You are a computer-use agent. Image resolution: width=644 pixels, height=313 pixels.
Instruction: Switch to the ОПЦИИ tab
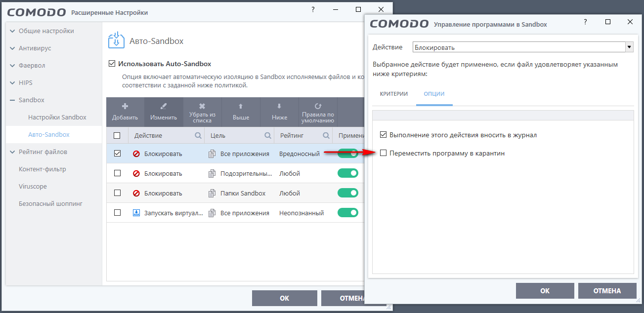click(x=434, y=94)
